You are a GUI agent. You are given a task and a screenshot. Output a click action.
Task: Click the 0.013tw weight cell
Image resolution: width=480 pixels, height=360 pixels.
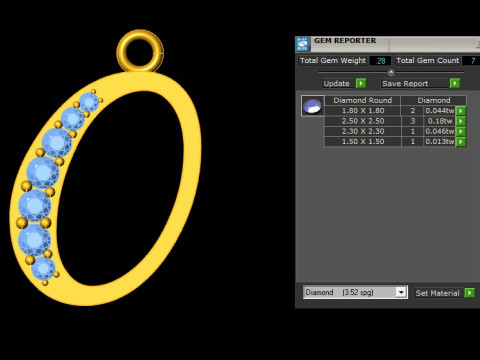click(439, 142)
